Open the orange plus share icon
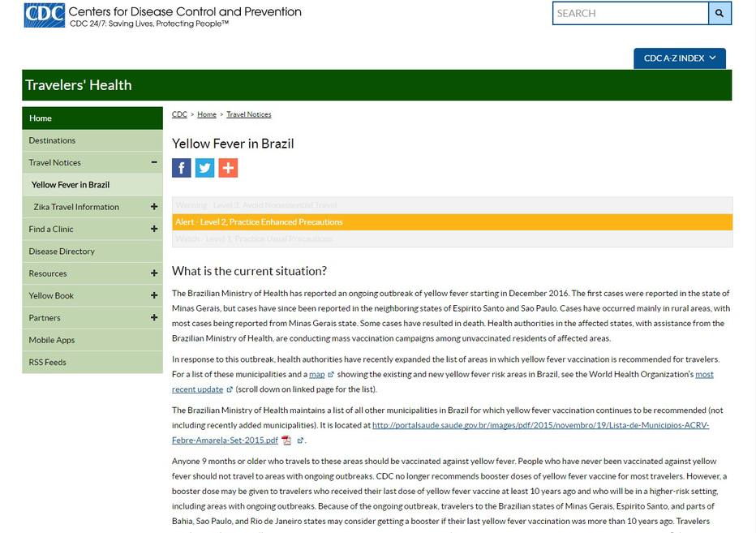 (x=228, y=168)
